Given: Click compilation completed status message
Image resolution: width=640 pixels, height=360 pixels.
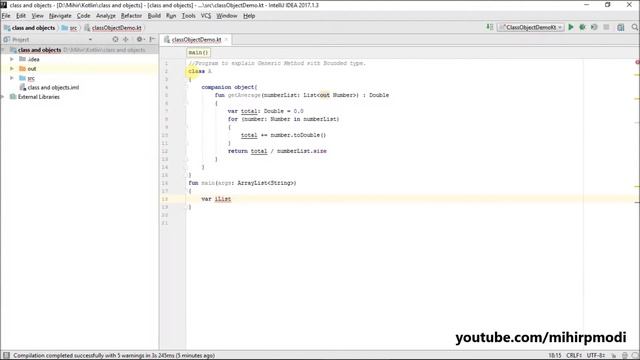Looking at the screenshot, I should pyautogui.click(x=114, y=356).
